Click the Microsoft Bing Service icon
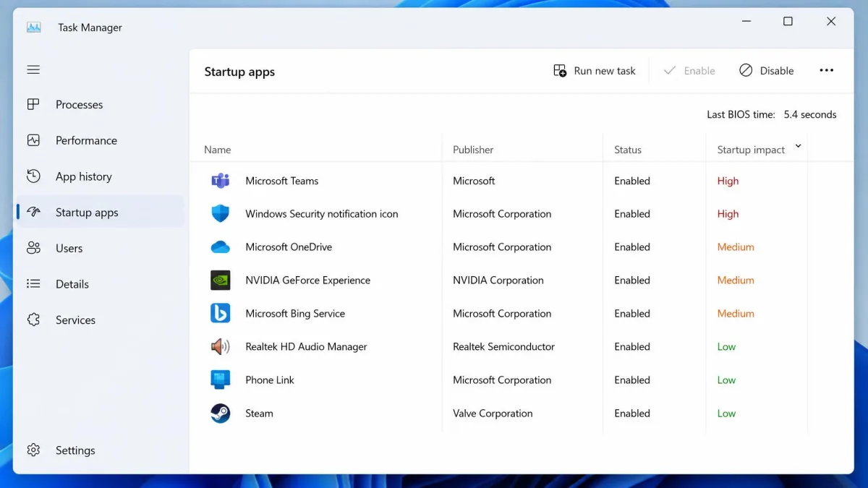The width and height of the screenshot is (868, 488). (x=220, y=314)
